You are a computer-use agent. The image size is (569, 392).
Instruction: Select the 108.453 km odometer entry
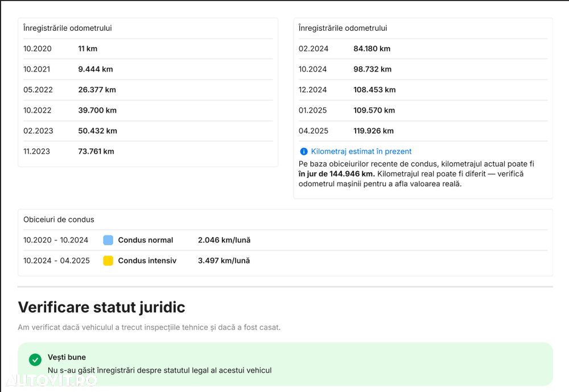[374, 90]
